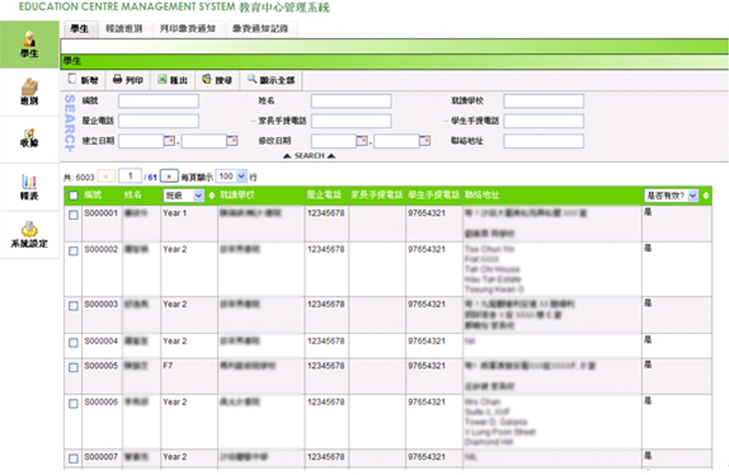Tick the checkbox for student S000001
The width and height of the screenshot is (729, 475).
click(73, 215)
